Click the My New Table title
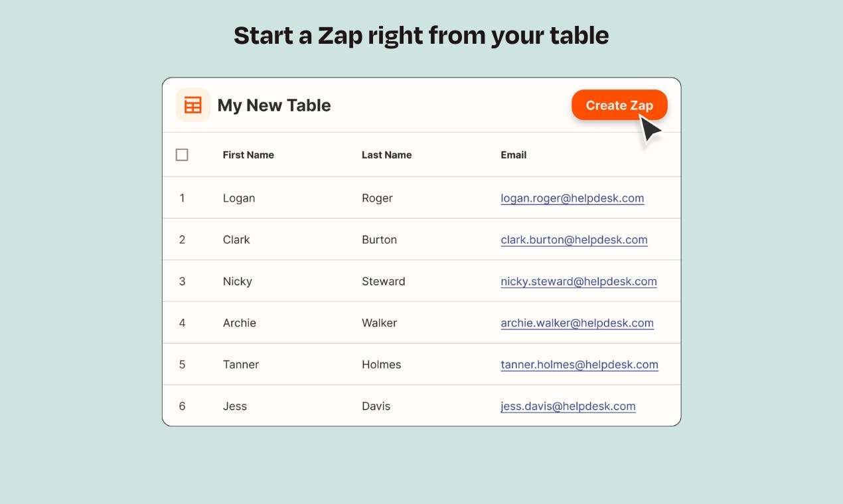Image resolution: width=843 pixels, height=504 pixels. 274,105
